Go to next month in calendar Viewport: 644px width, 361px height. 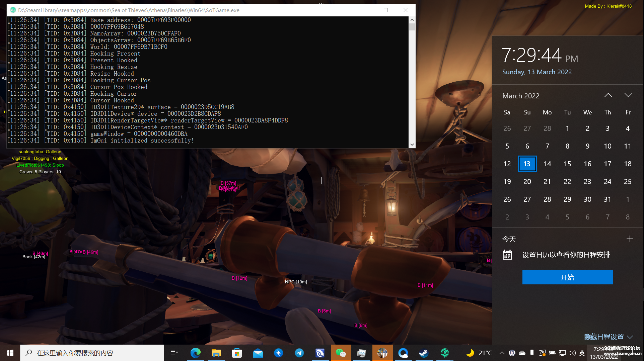pos(628,95)
